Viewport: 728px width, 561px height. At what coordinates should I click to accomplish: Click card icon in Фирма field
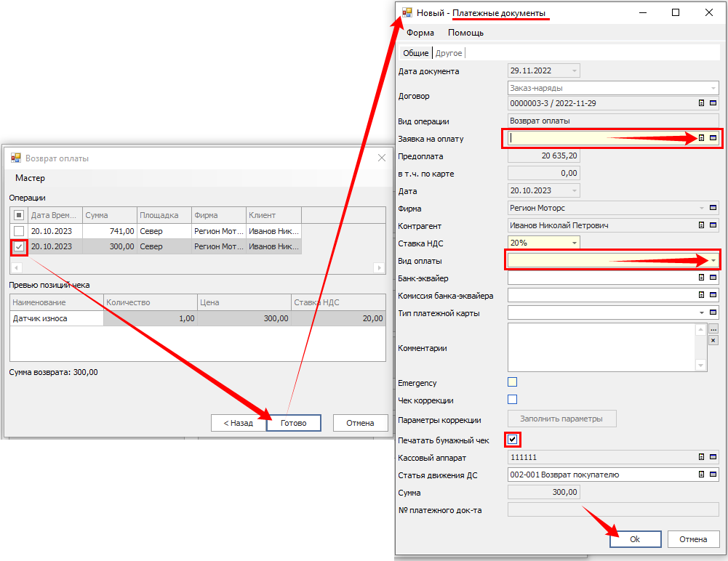pos(713,209)
